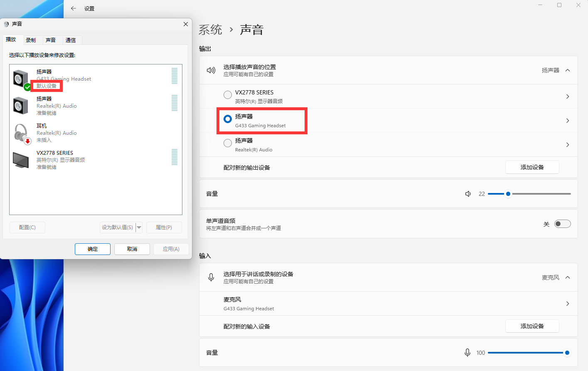Select the VX2778 SERIES radio button
This screenshot has width=588, height=371.
click(x=228, y=95)
